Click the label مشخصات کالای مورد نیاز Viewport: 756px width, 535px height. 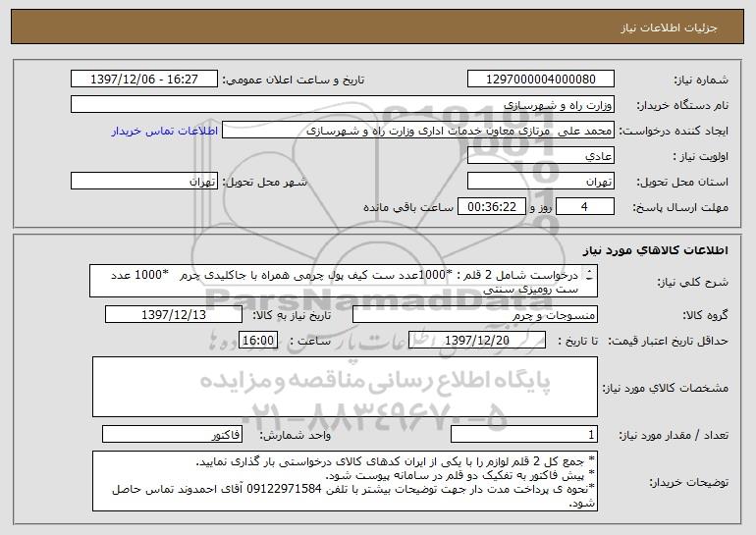coord(666,388)
